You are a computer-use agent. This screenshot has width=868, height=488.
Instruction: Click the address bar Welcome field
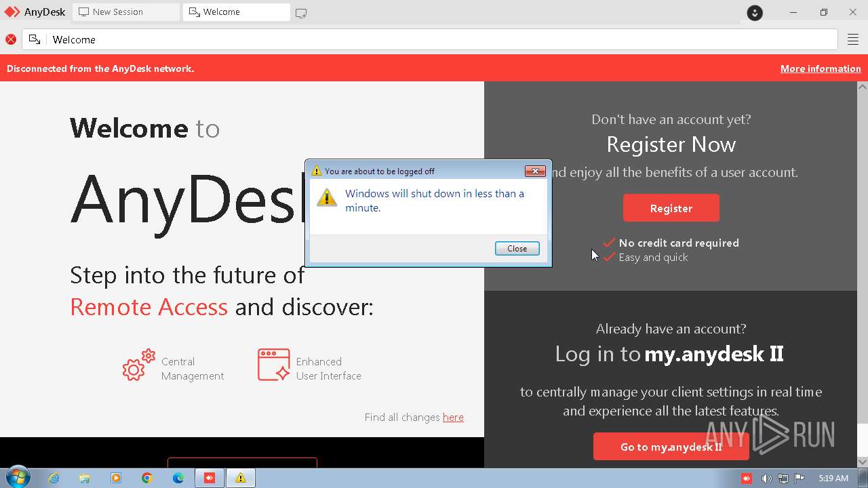[x=430, y=40]
